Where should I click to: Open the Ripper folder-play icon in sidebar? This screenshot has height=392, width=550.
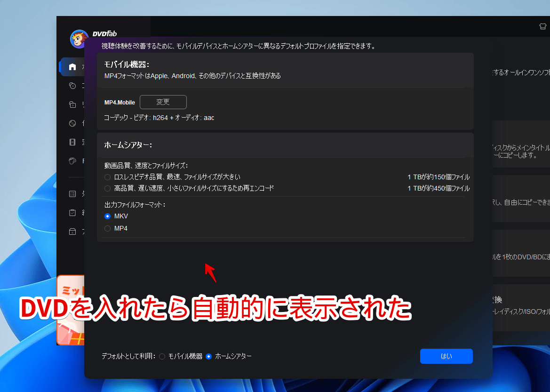[x=72, y=104]
